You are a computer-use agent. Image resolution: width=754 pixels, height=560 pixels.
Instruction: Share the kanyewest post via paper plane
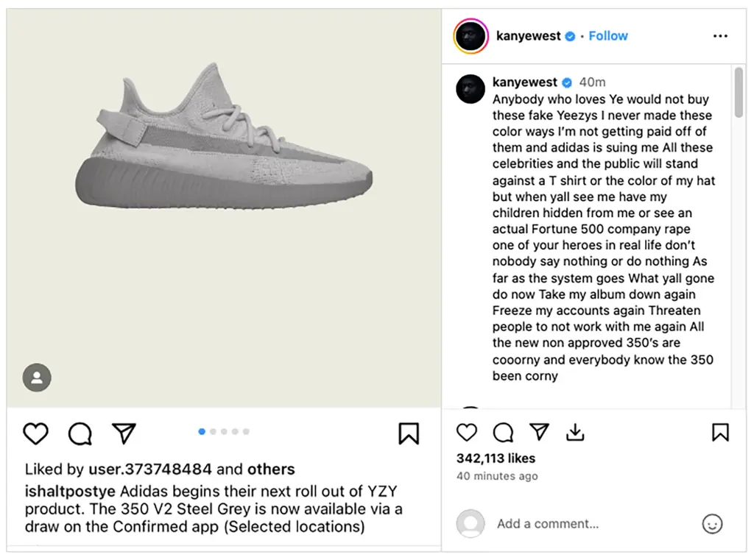(x=539, y=432)
